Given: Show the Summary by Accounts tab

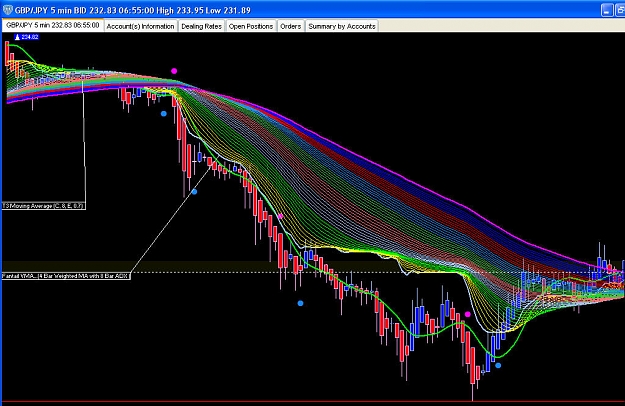Looking at the screenshot, I should coord(342,26).
